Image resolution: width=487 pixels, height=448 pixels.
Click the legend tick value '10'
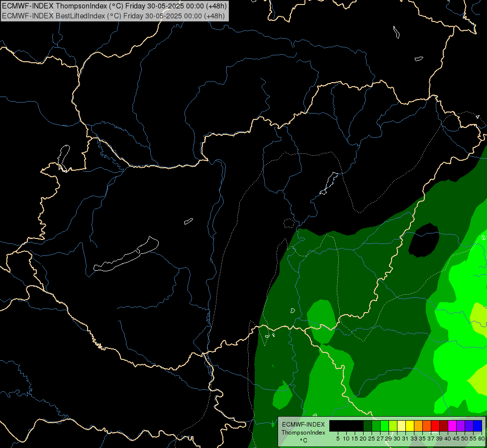click(346, 439)
